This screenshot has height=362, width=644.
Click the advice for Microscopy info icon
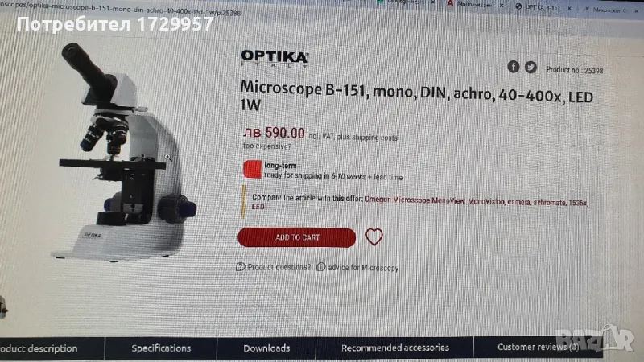click(x=320, y=267)
